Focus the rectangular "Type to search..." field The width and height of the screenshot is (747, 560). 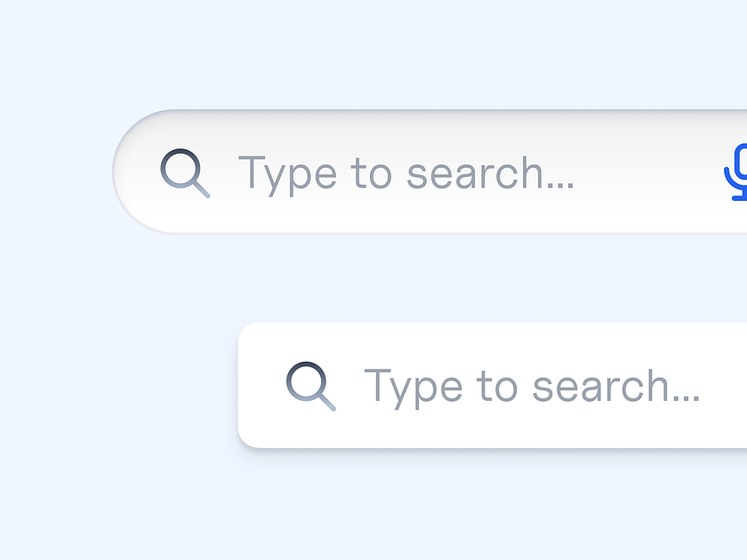click(x=532, y=386)
